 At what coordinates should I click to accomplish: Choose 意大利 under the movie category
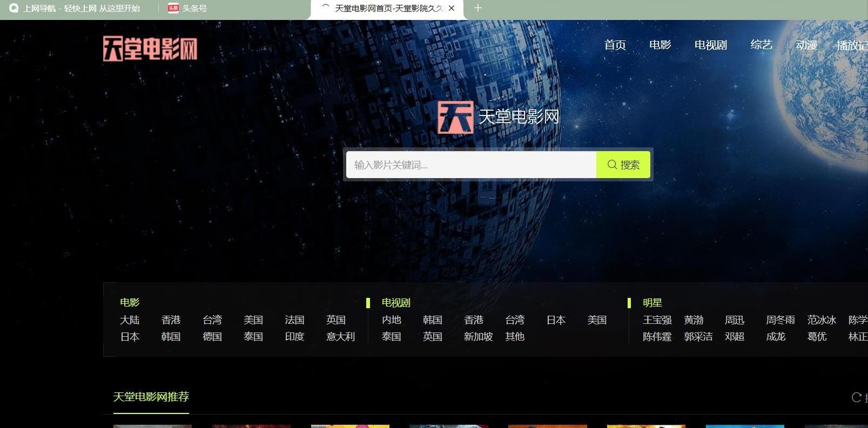coord(340,337)
